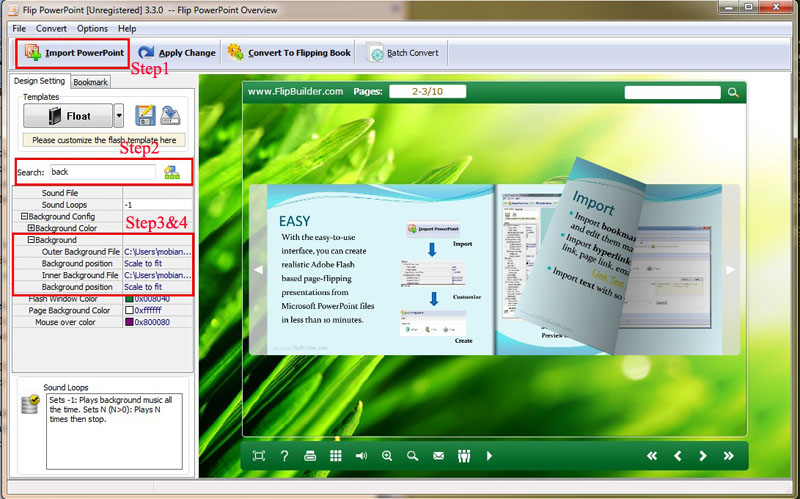Switch to the Bookmark tab
The width and height of the screenshot is (800, 499).
pyautogui.click(x=90, y=82)
